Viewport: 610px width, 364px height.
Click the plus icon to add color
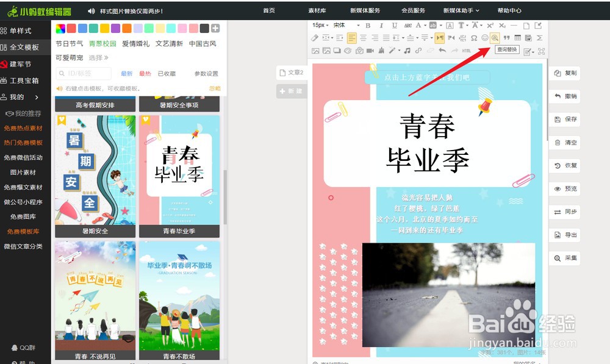coord(215,28)
